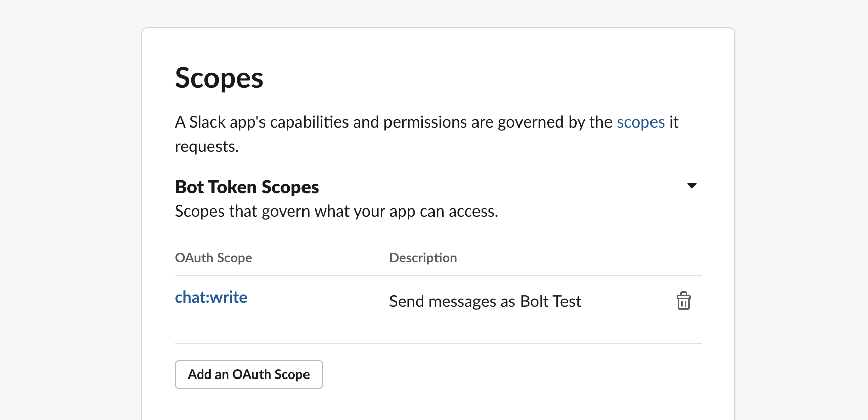Follow the scopes hyperlink in the intro text
The width and height of the screenshot is (868, 420).
pyautogui.click(x=640, y=122)
